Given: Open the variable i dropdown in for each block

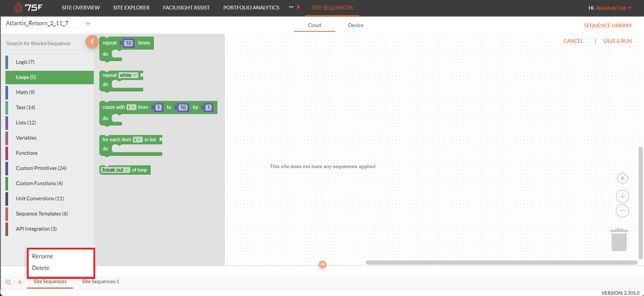Looking at the screenshot, I should click(x=138, y=140).
